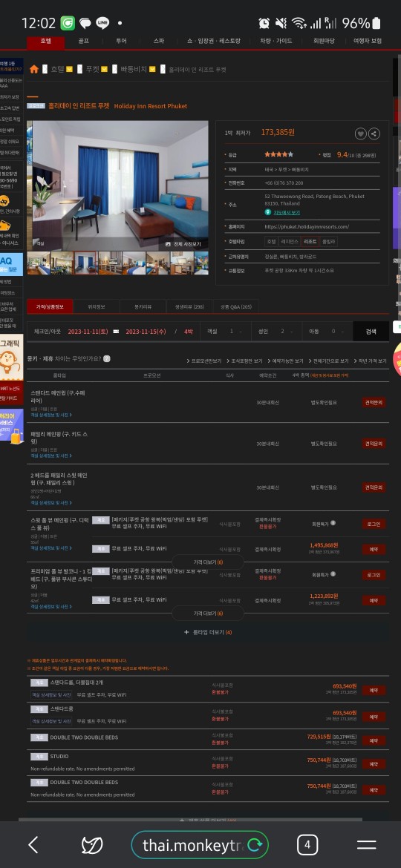
Task: Expand 룸타입 더보기 (4)
Action: (x=208, y=632)
